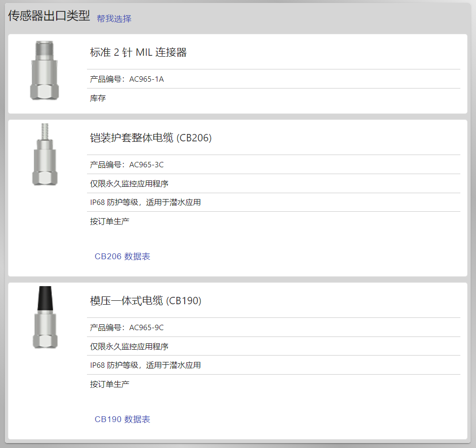Image resolution: width=476 pixels, height=448 pixels.
Task: Click the 库存 stock status text
Action: pyautogui.click(x=98, y=98)
